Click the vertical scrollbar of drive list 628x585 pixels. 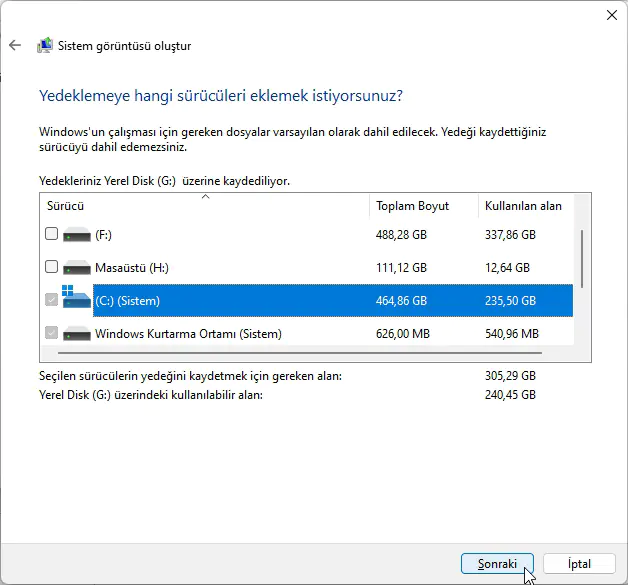pos(582,259)
